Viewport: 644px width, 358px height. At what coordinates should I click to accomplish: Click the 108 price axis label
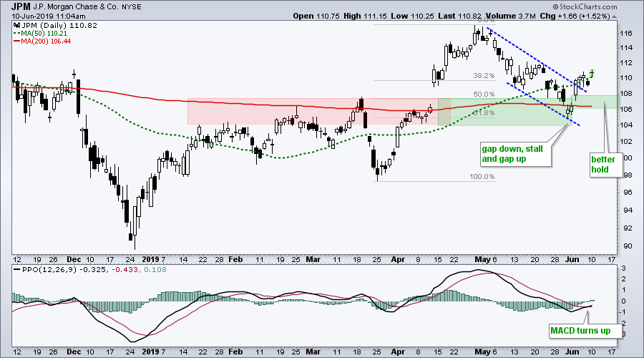[626, 94]
